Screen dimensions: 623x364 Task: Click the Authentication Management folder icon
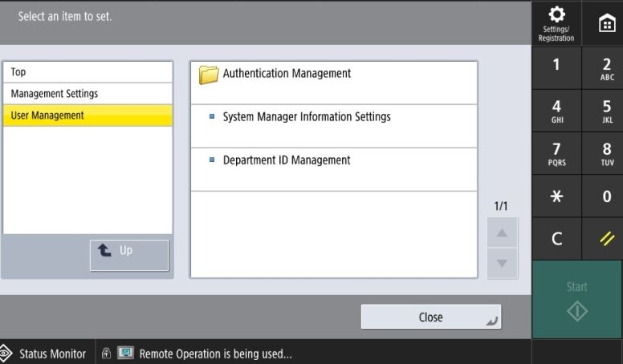tap(209, 75)
